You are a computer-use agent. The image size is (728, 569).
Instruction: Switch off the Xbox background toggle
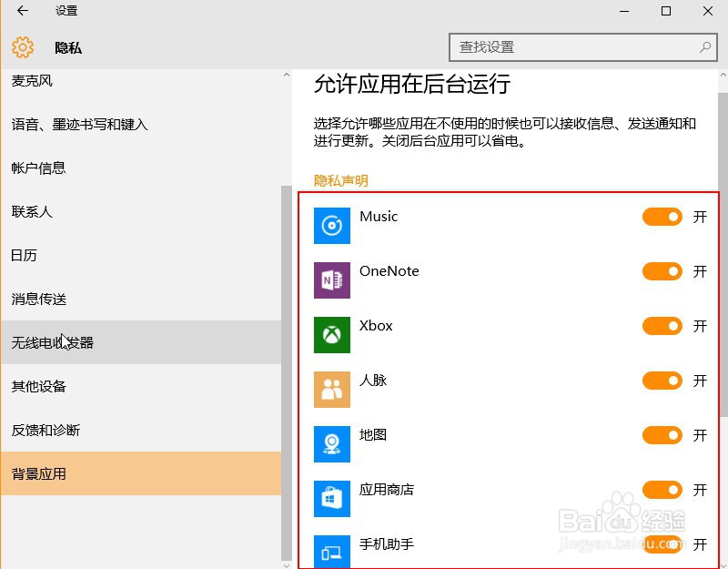tap(662, 326)
